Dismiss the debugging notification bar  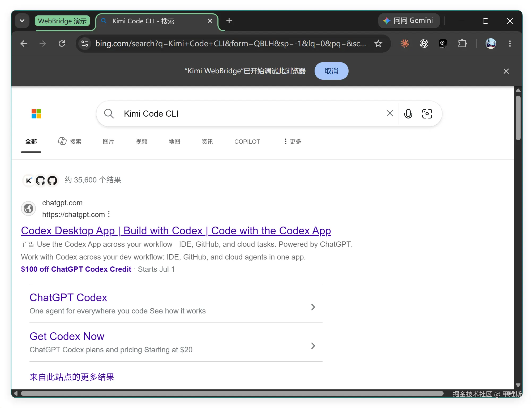point(506,71)
